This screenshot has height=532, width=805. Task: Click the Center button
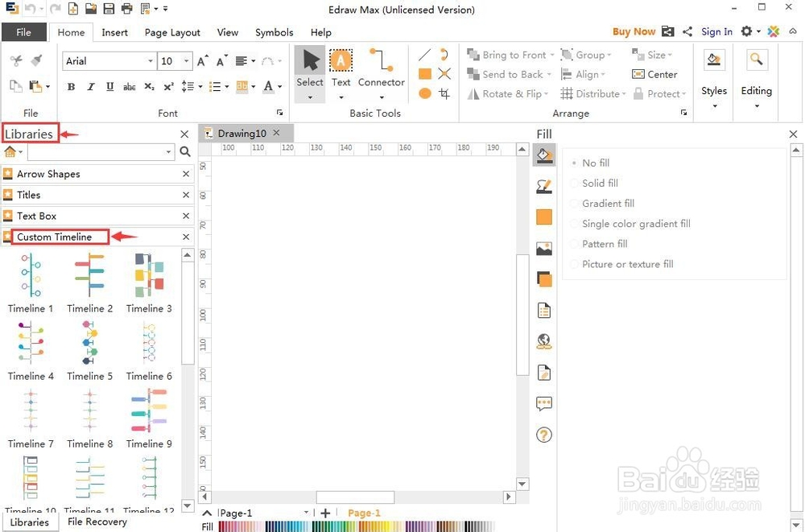pos(654,75)
